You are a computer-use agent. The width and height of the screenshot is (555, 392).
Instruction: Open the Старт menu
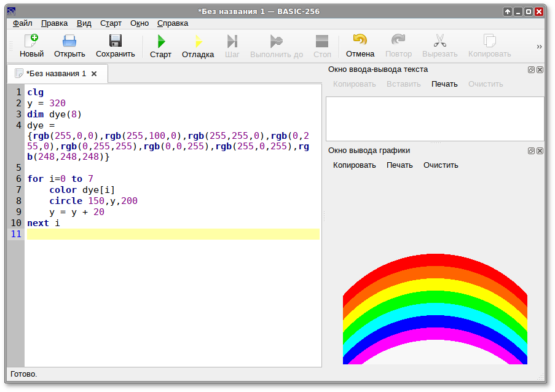click(x=111, y=23)
